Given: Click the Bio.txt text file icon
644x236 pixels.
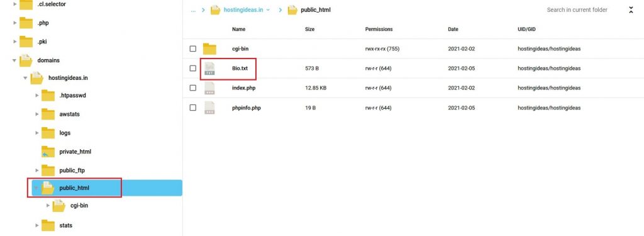Looking at the screenshot, I should tap(209, 68).
